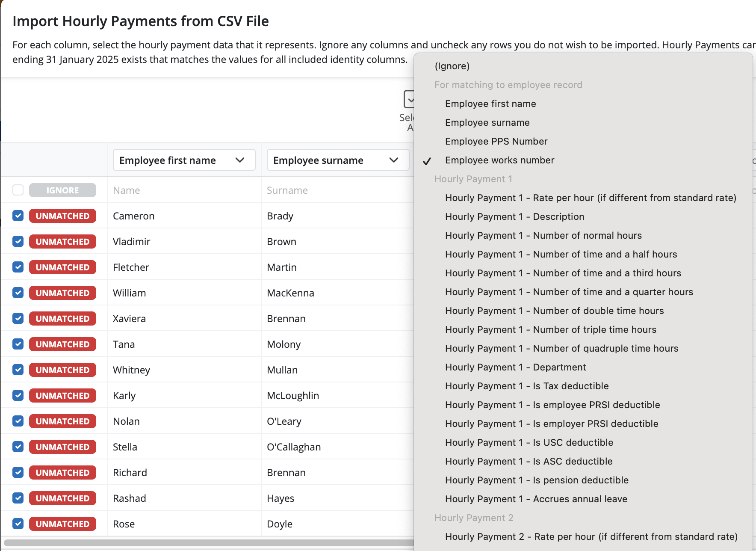Click the horizontal scrollbar at the bottom
Screen dimensions: 756x551
click(x=205, y=542)
